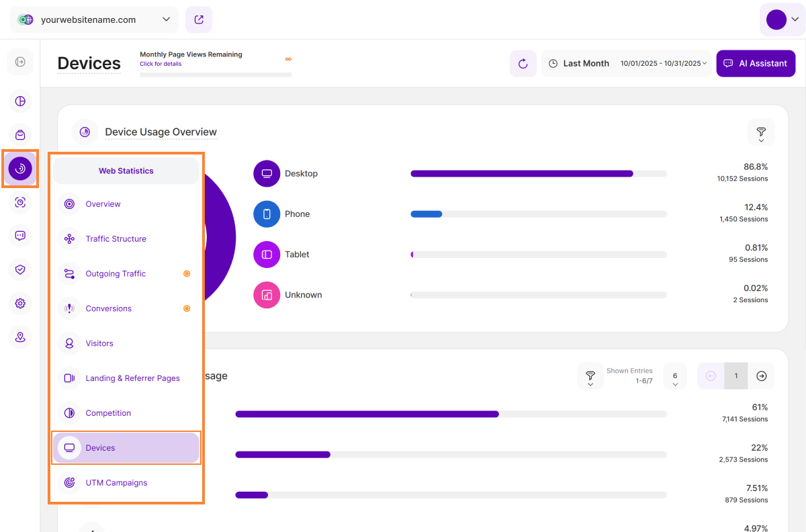
Task: Open the dashboard pie chart sidebar icon
Action: coord(20,101)
